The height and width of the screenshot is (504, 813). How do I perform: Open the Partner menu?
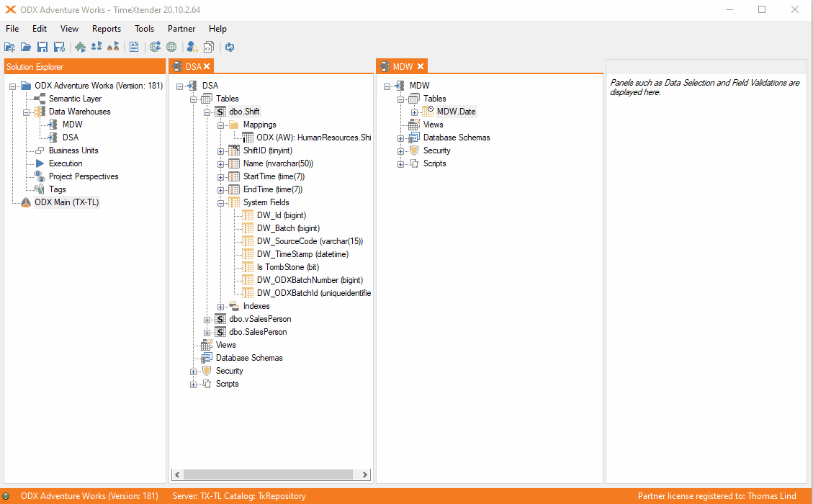pos(181,29)
